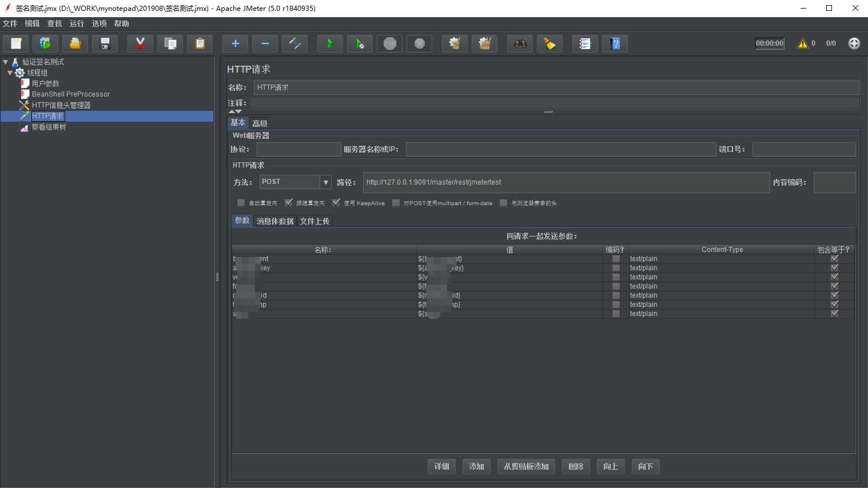Switch to the 基本 tab
The image size is (868, 488).
point(238,123)
